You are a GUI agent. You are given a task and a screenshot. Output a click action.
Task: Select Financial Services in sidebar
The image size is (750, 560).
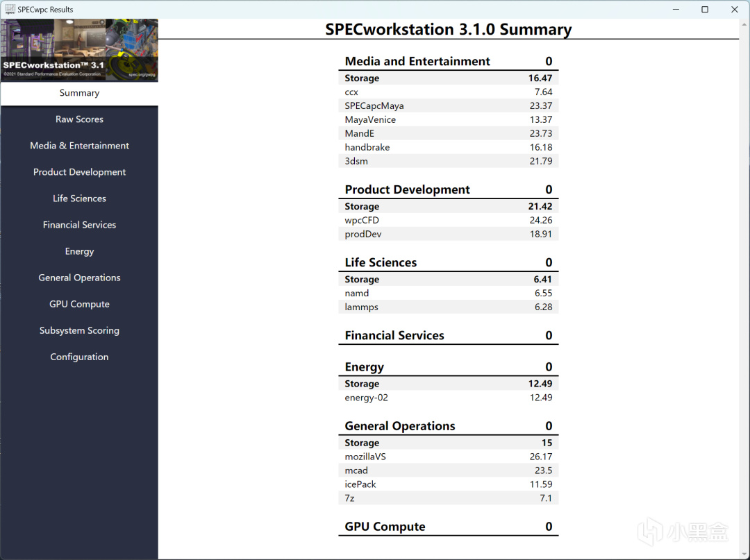(x=79, y=225)
